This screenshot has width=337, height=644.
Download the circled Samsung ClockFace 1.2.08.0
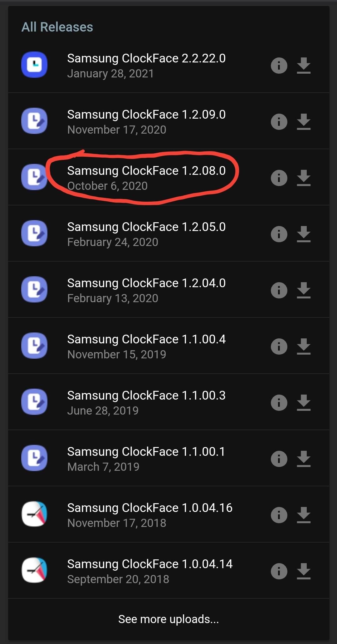point(304,178)
